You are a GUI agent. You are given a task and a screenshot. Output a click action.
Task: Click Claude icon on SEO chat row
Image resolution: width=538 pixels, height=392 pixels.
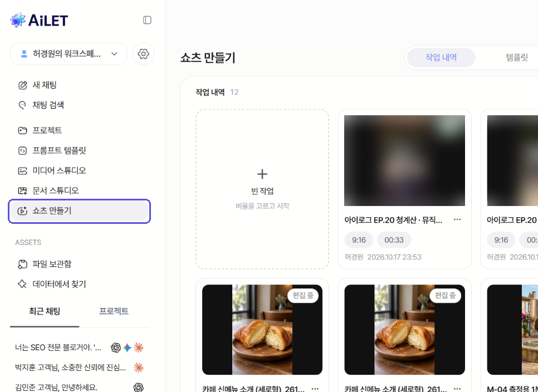tap(139, 348)
